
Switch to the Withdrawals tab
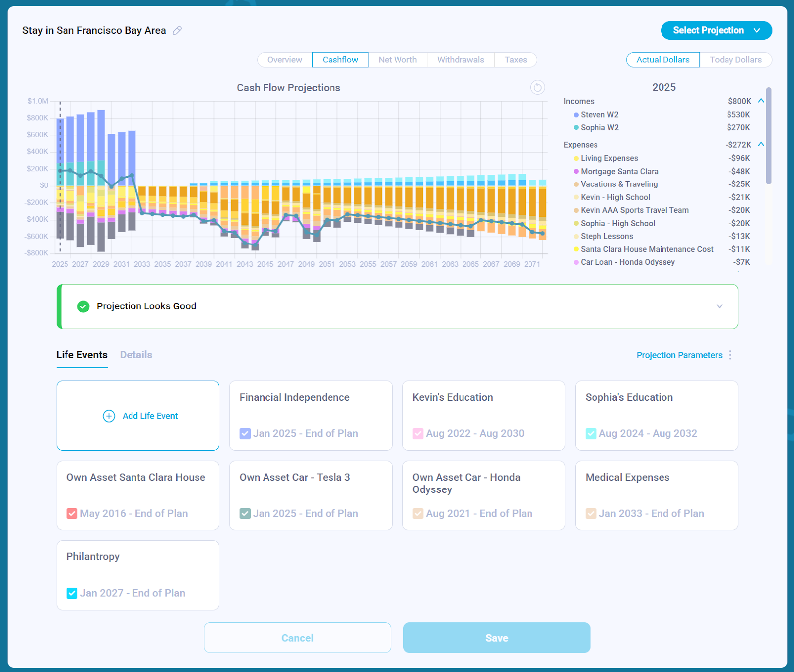point(461,60)
